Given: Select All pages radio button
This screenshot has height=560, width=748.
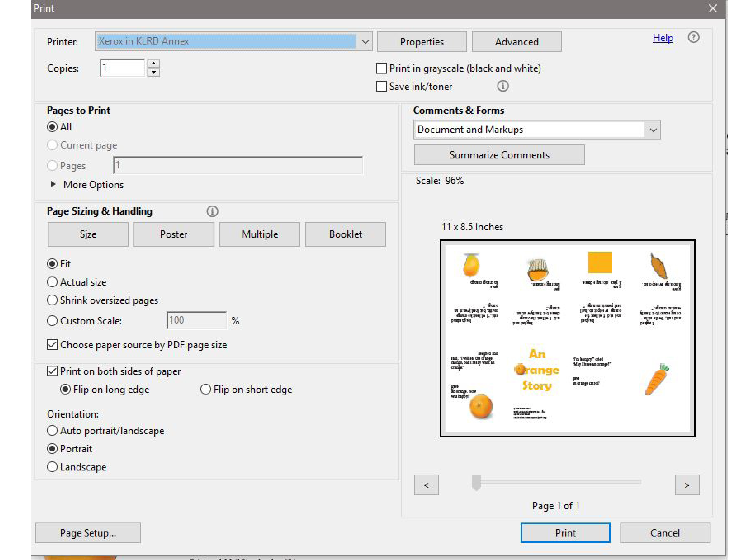Looking at the screenshot, I should pyautogui.click(x=52, y=127).
